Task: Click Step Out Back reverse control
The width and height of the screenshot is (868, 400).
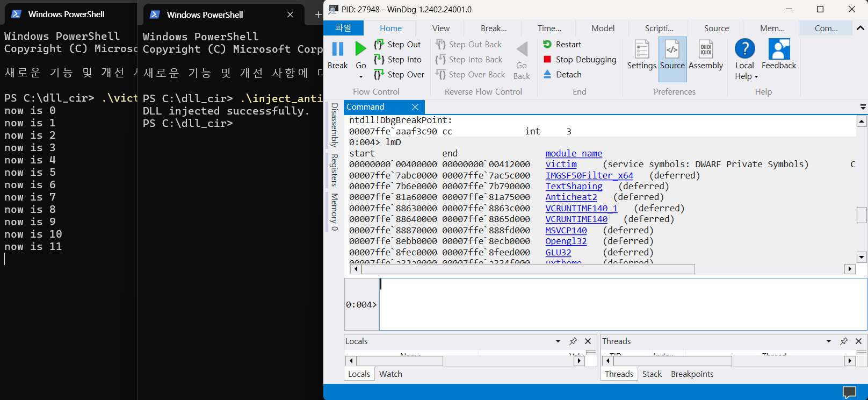Action: click(469, 45)
